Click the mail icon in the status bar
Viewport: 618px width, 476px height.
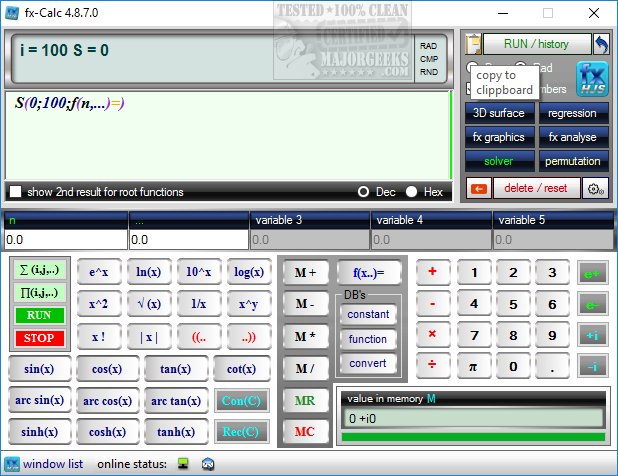pyautogui.click(x=208, y=464)
